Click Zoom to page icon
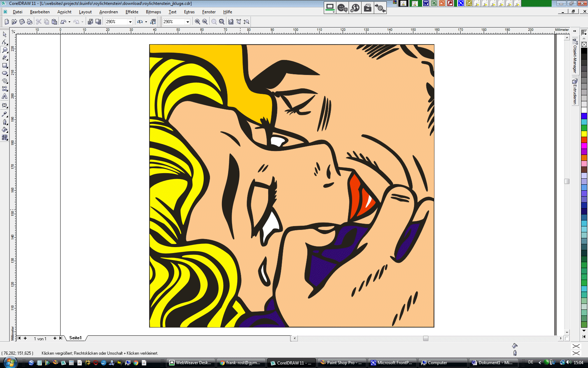The width and height of the screenshot is (588, 368). pyautogui.click(x=231, y=22)
